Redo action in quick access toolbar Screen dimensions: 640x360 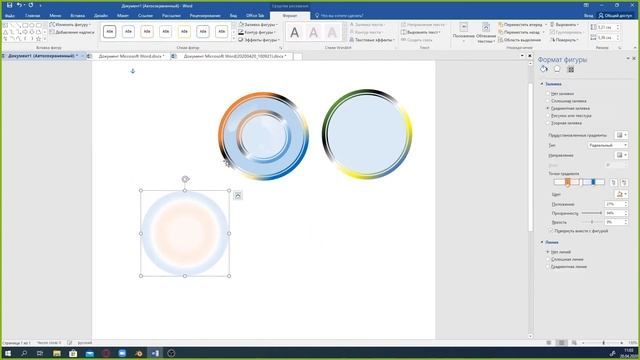coord(31,5)
